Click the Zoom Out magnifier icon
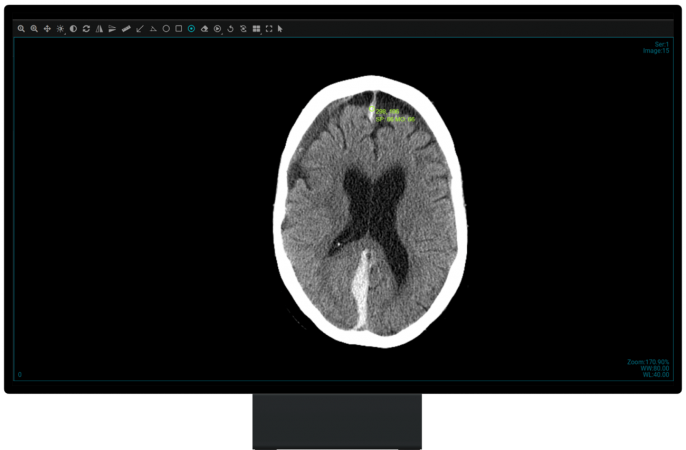The image size is (686, 450). click(x=34, y=29)
